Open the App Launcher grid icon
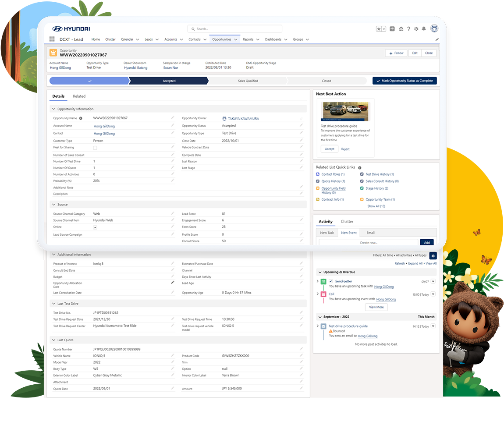This screenshot has width=504, height=425. click(x=52, y=39)
